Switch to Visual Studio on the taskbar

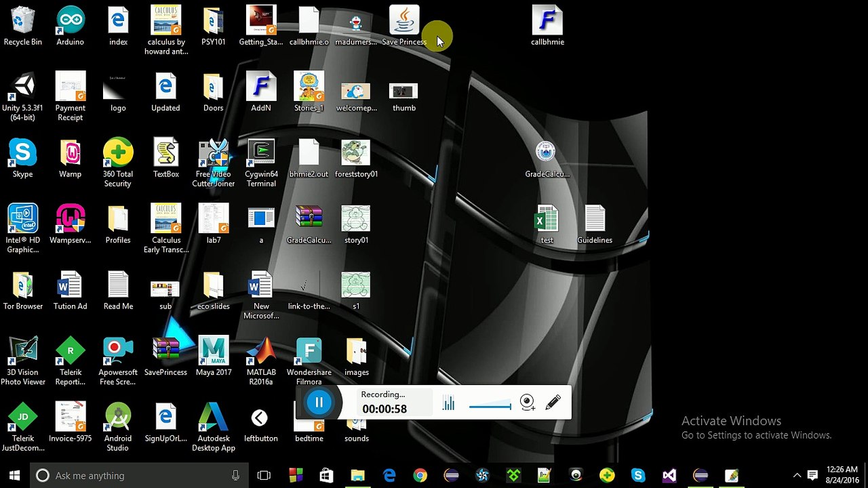(x=669, y=475)
